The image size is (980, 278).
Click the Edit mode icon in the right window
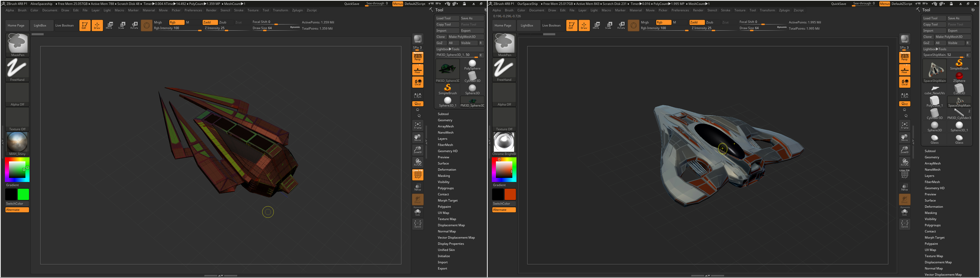(x=572, y=26)
